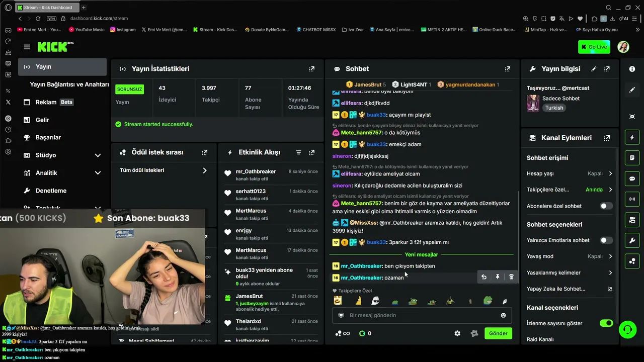Open the X (Twitter) icon in browser sidebar
The height and width of the screenshot is (362, 644).
pyautogui.click(x=8, y=102)
